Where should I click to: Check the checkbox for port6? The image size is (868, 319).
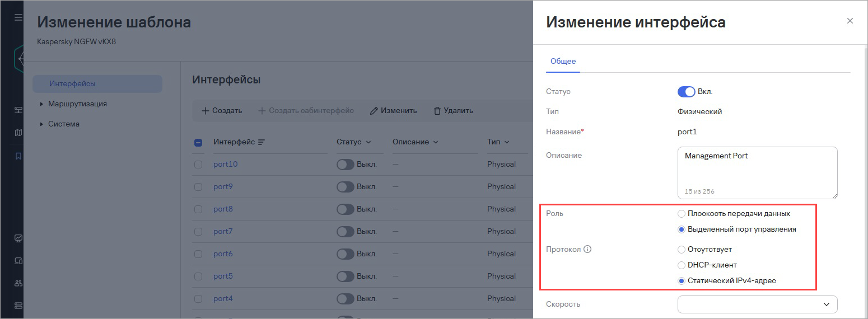tap(198, 254)
